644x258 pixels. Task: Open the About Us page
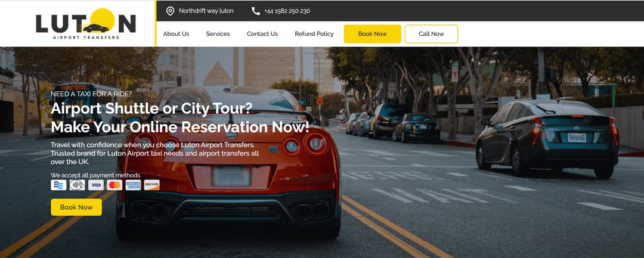coord(176,34)
